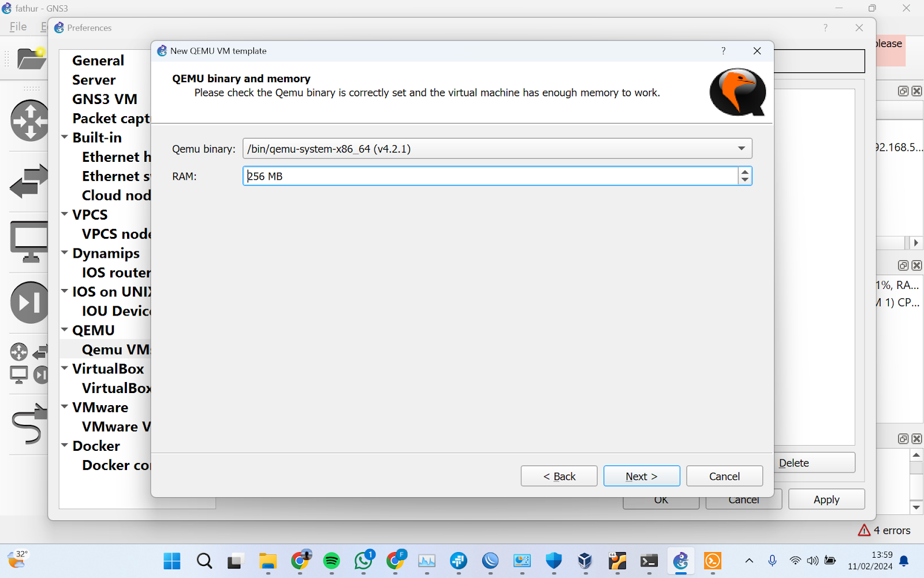This screenshot has width=924, height=578.
Task: Open Spotify from taskbar
Action: tap(331, 561)
